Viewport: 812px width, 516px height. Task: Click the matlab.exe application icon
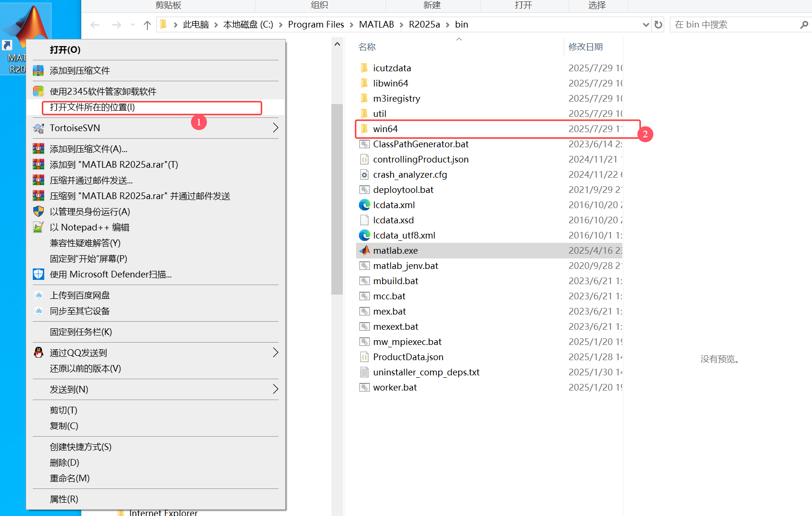coord(365,250)
